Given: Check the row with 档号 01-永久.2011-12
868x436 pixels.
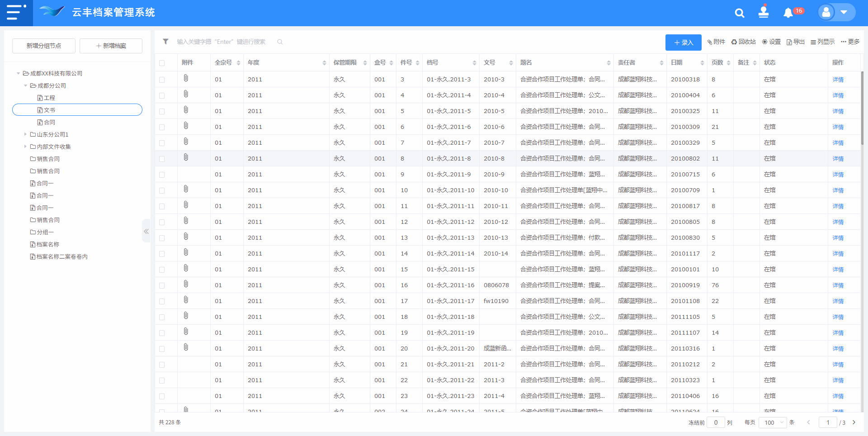Looking at the screenshot, I should (x=162, y=222).
